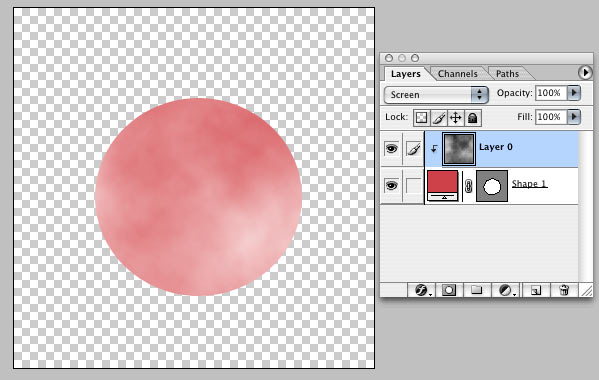Open the Opacity slider arrow
The image size is (599, 380).
[x=574, y=93]
